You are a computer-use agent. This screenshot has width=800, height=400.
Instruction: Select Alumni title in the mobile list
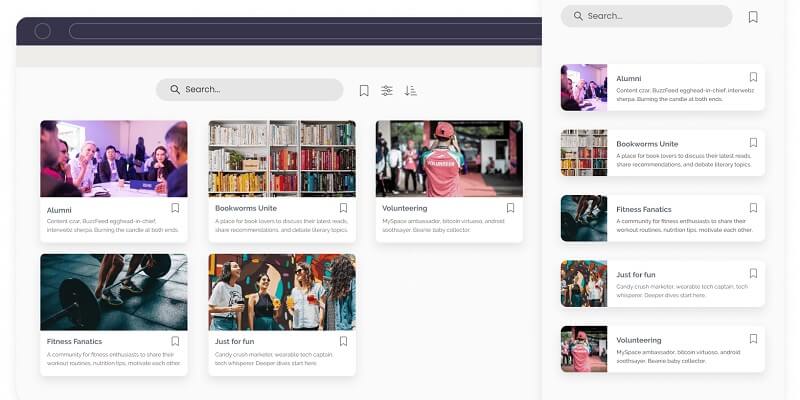(629, 79)
